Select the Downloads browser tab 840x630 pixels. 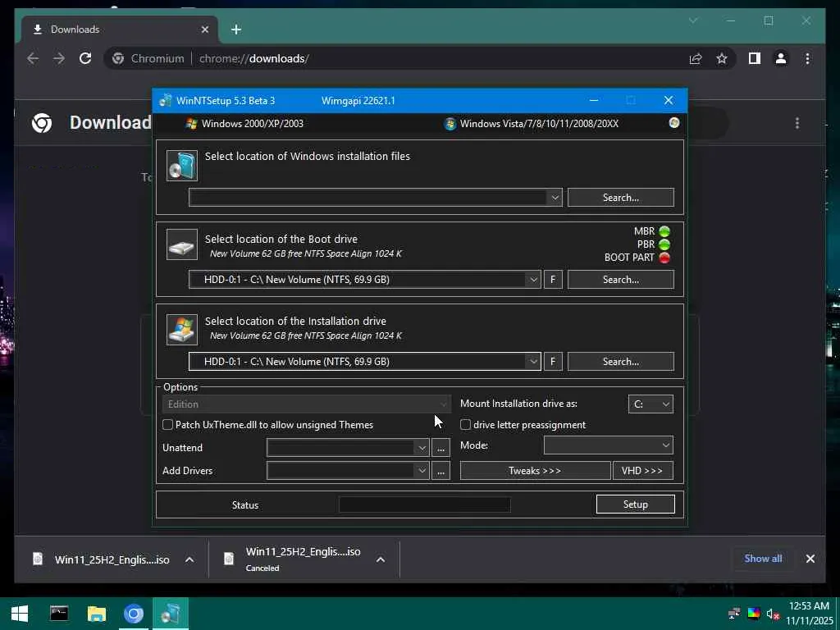[x=120, y=30]
